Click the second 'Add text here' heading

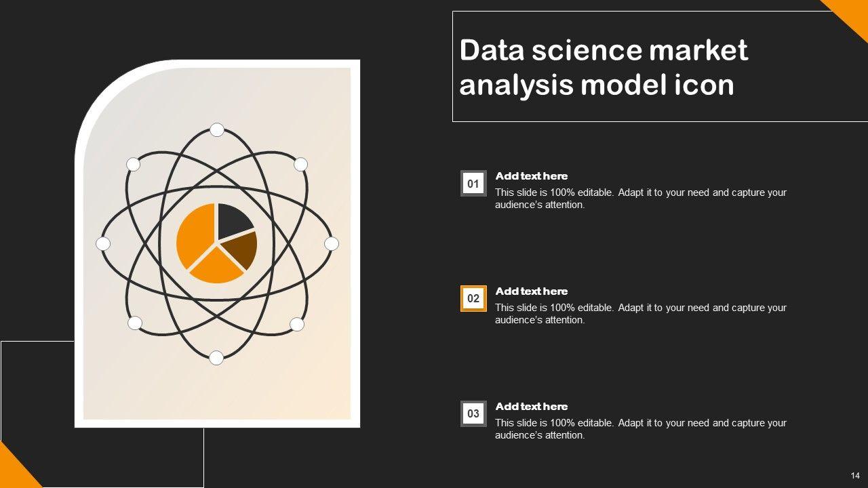(532, 291)
